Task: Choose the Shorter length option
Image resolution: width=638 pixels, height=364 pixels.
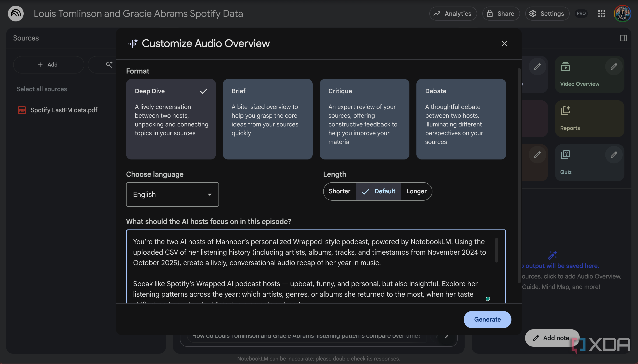Action: click(x=339, y=191)
